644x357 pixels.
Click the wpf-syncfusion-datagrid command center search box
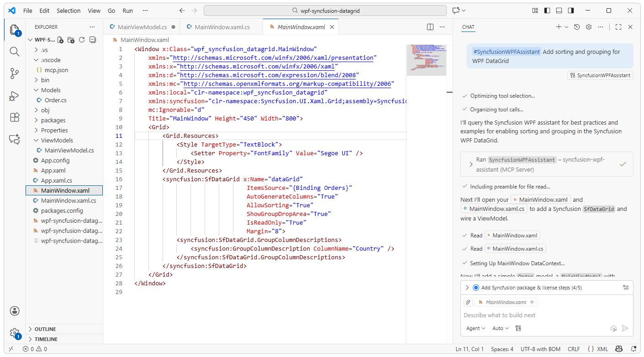pyautogui.click(x=325, y=10)
